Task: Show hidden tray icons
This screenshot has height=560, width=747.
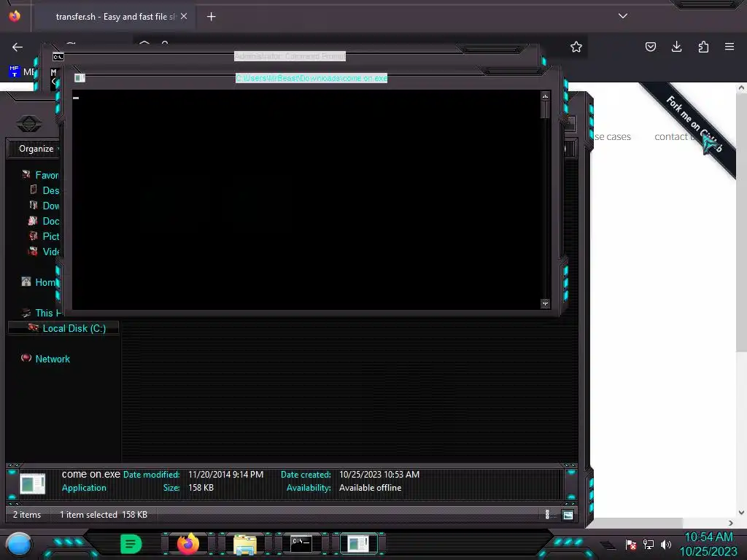Action: coord(608,545)
